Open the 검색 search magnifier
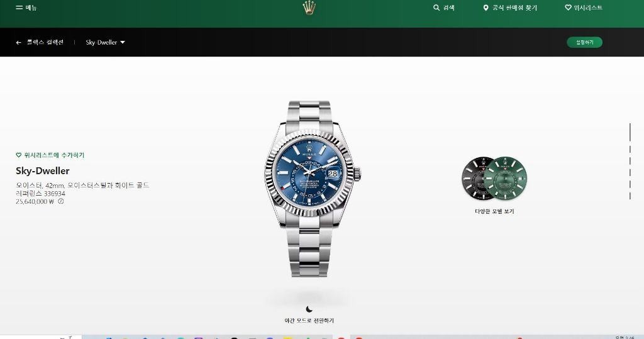644x339 pixels. coord(443,8)
